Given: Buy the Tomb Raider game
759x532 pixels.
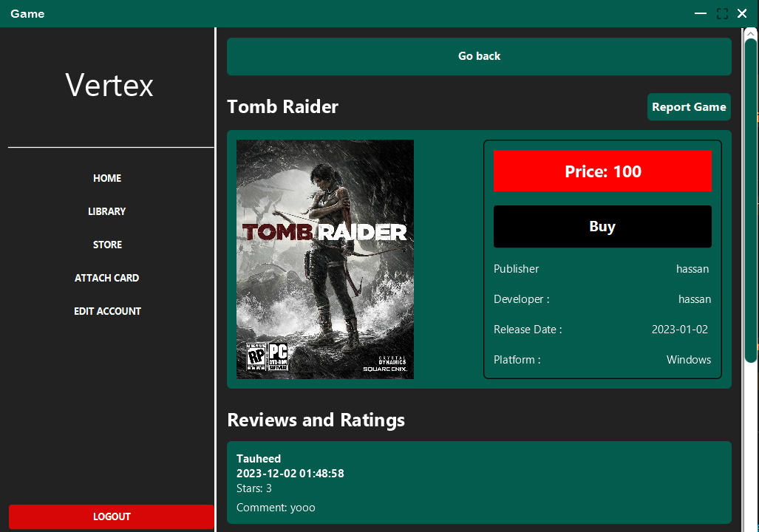Looking at the screenshot, I should tap(602, 227).
